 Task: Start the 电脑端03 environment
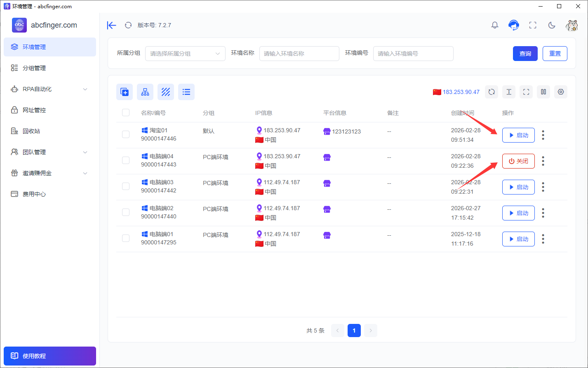(x=518, y=187)
